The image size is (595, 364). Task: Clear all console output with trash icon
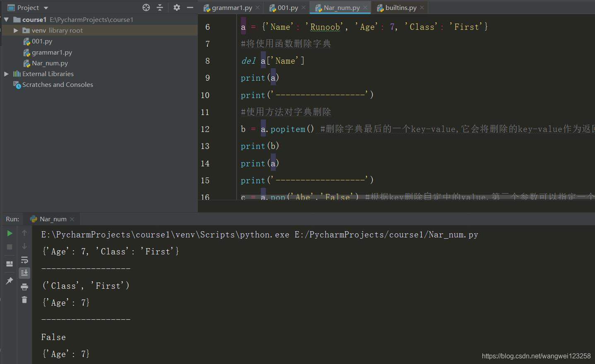click(x=24, y=299)
